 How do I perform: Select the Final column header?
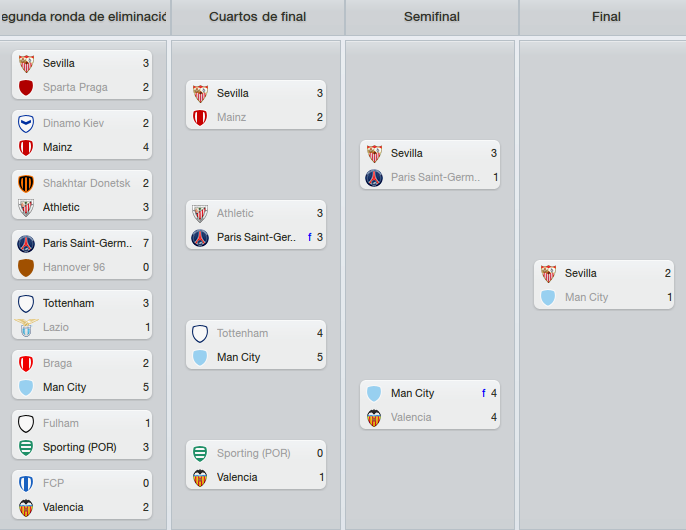tap(606, 17)
